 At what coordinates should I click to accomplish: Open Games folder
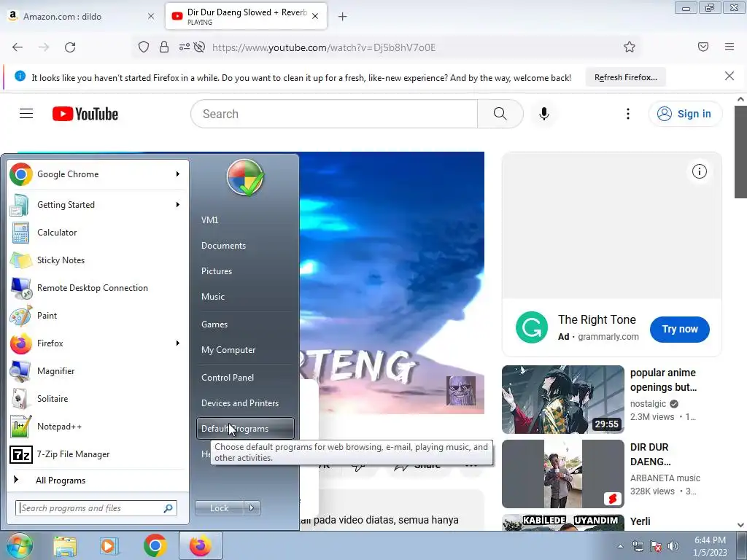point(245,324)
